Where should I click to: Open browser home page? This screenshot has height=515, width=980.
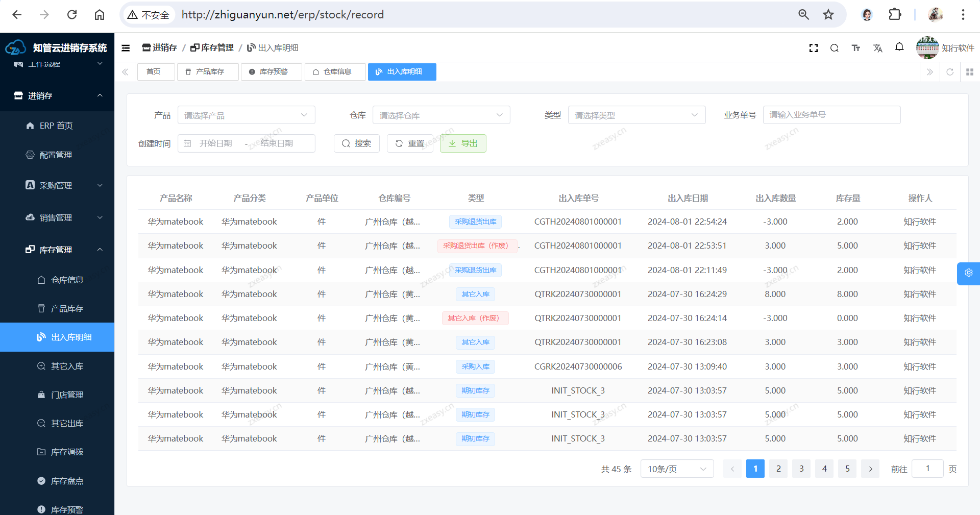click(100, 15)
